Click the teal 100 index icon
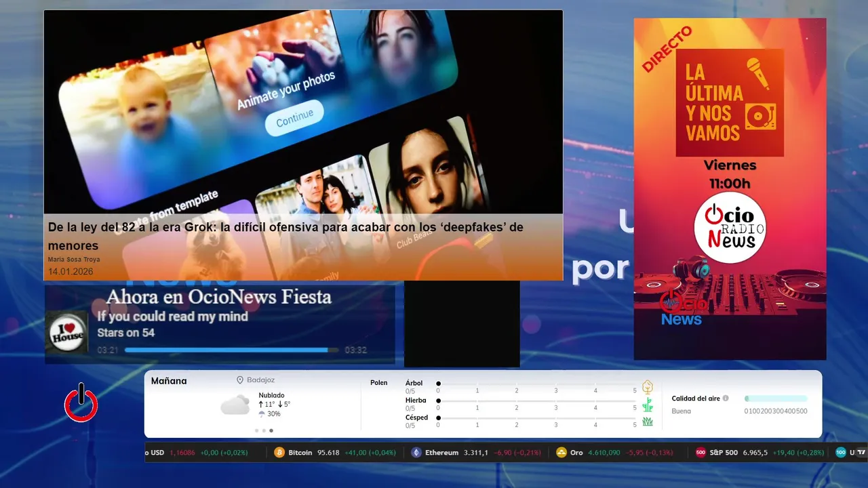Viewport: 868px width, 488px height. (841, 452)
